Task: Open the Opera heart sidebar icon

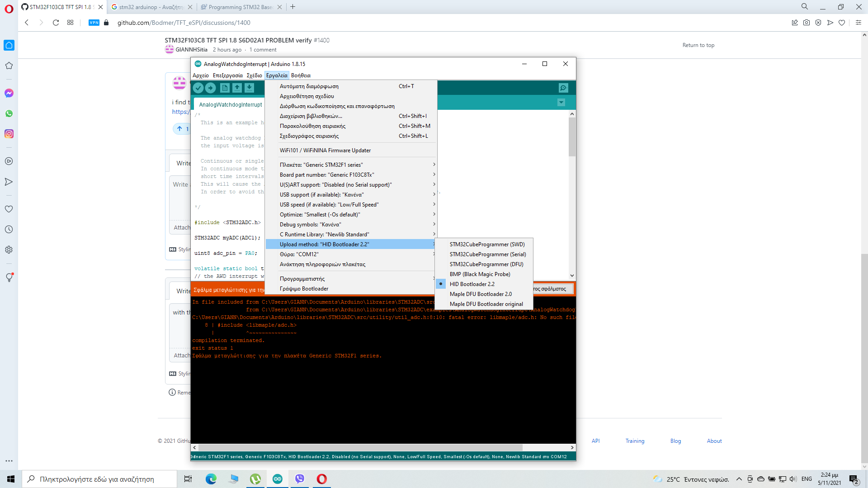Action: point(9,209)
